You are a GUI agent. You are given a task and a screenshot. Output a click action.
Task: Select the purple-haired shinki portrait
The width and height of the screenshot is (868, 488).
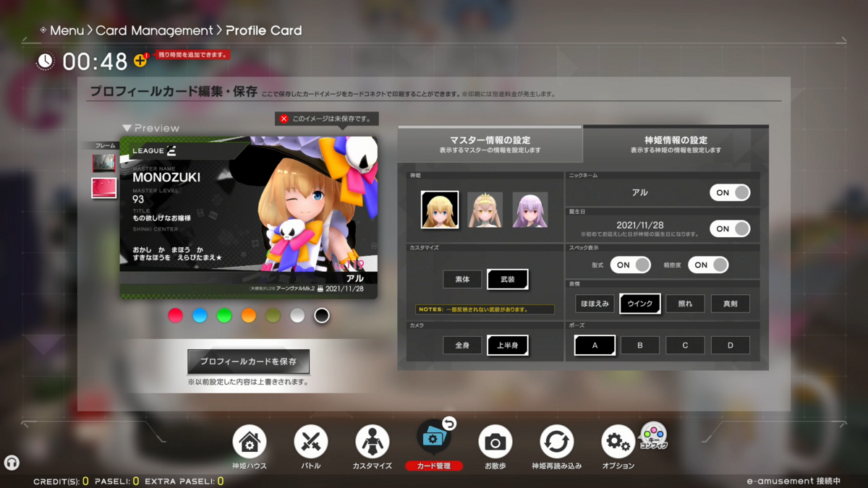pos(530,210)
